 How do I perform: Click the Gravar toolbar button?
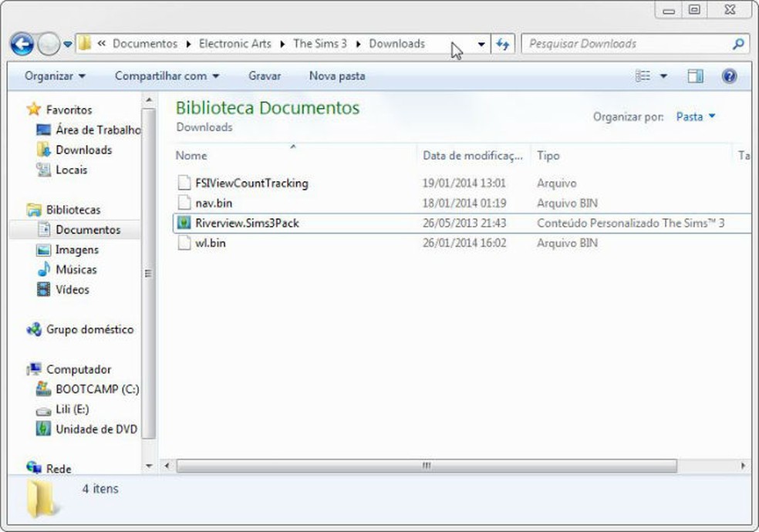pyautogui.click(x=265, y=76)
